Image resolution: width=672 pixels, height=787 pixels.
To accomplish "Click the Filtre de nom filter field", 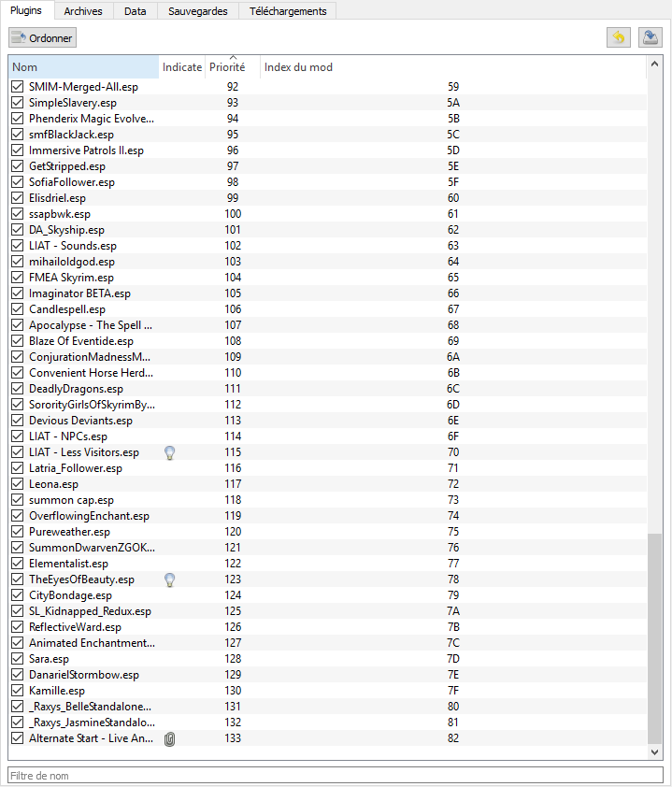I will pos(336,776).
